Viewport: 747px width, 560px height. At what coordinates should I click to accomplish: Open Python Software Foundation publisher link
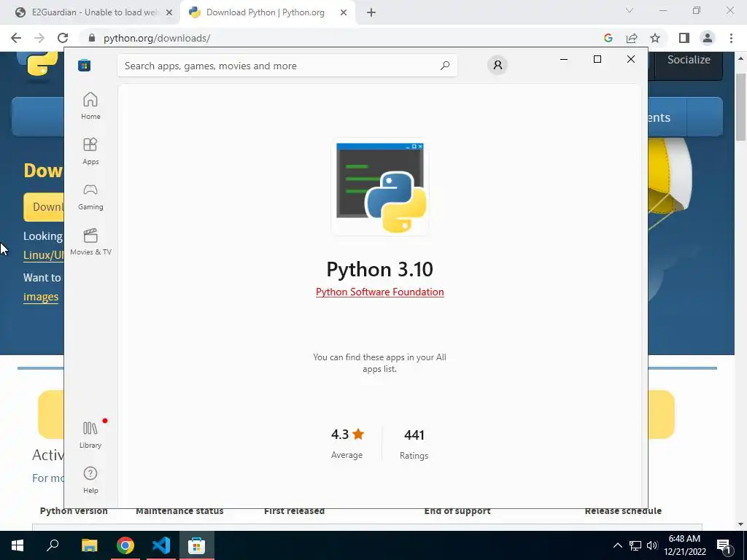click(379, 292)
